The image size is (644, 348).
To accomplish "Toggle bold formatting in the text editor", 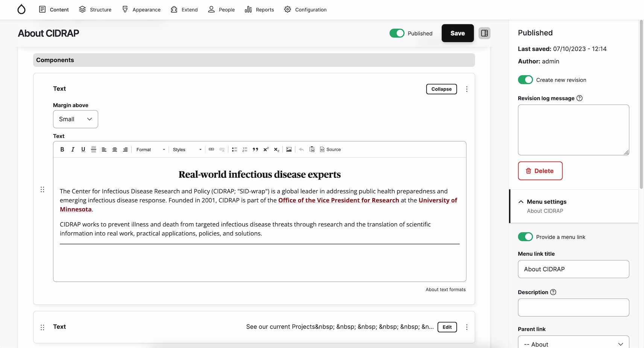I will pyautogui.click(x=62, y=149).
